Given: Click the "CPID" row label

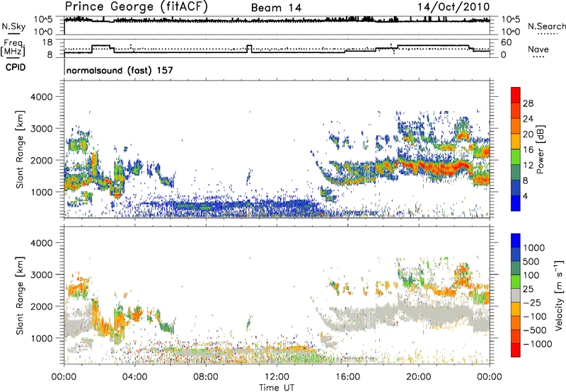Looking at the screenshot, I should 16,67.
